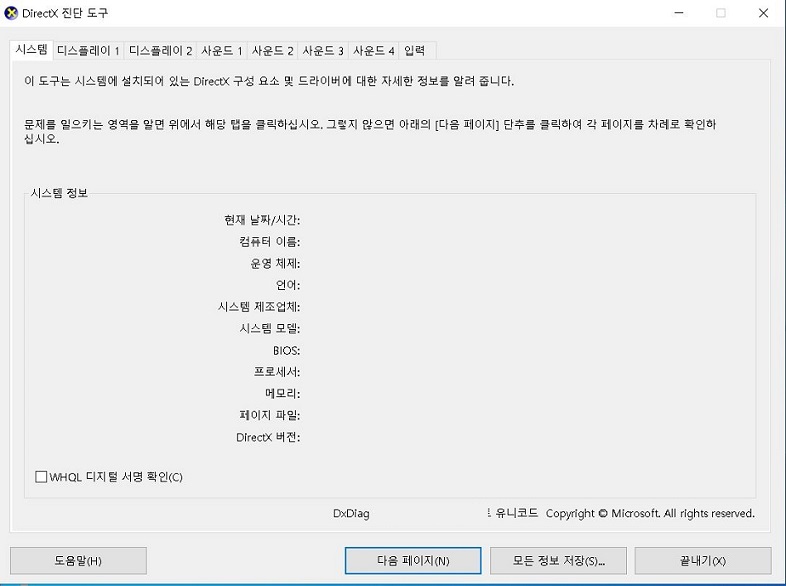Click the 끝내기(X) button
The image size is (786, 586).
point(703,560)
